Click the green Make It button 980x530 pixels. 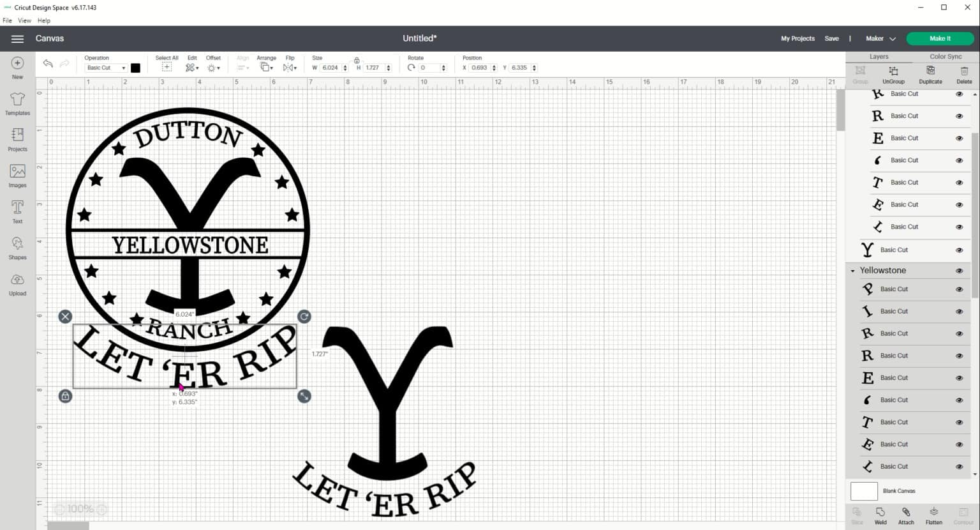[x=940, y=38]
